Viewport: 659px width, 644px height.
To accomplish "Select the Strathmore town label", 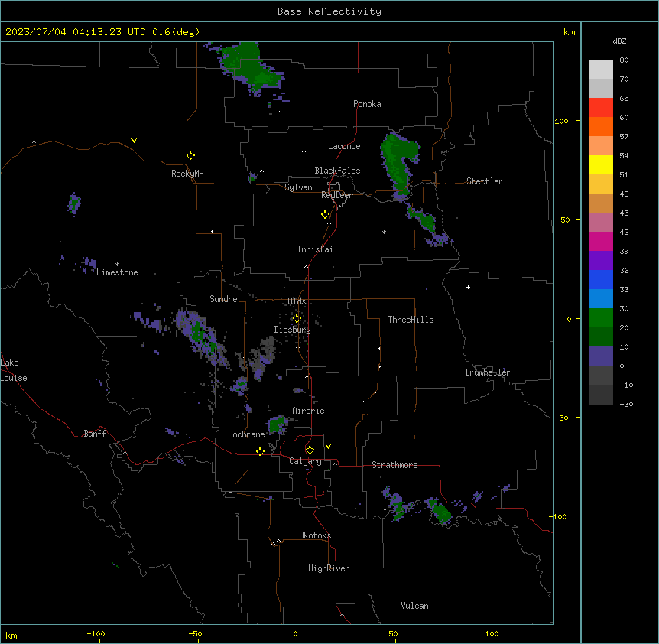I will [394, 465].
